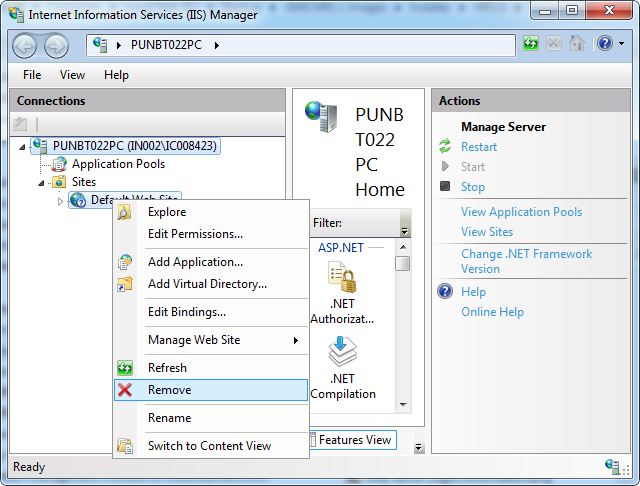Open the Online Help link

pyautogui.click(x=492, y=312)
